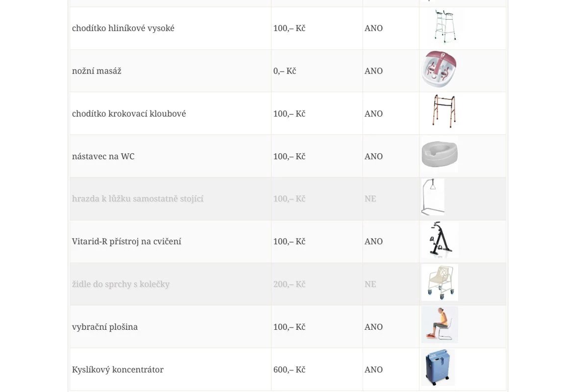Click greyed 'židle do sprchy s kolečky'
The image size is (588, 392).
pos(121,284)
